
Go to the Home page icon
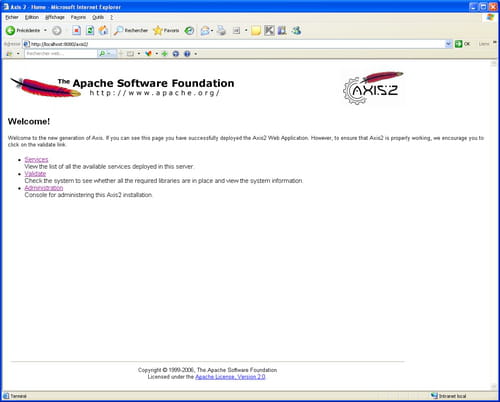[x=103, y=31]
